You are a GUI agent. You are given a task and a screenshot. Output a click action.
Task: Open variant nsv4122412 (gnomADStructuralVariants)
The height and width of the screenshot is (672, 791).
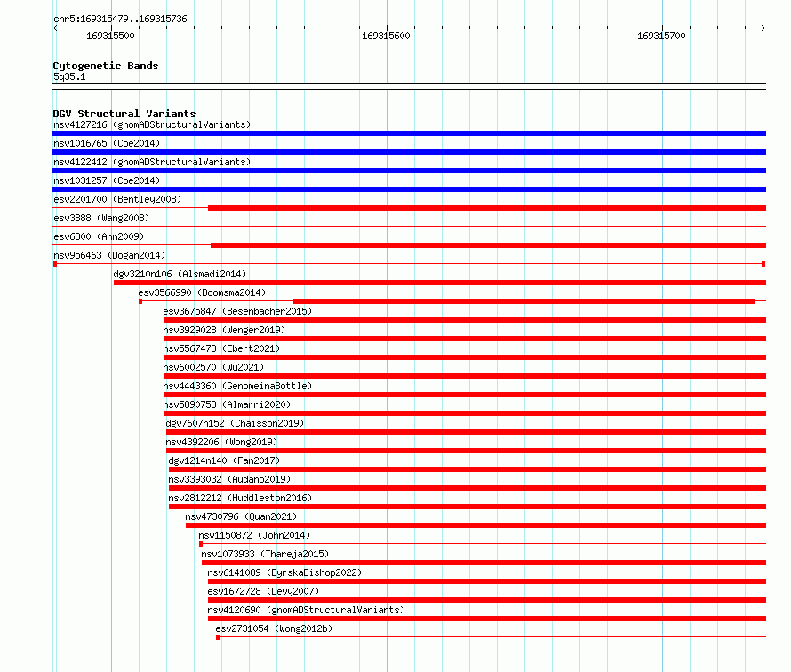(152, 162)
